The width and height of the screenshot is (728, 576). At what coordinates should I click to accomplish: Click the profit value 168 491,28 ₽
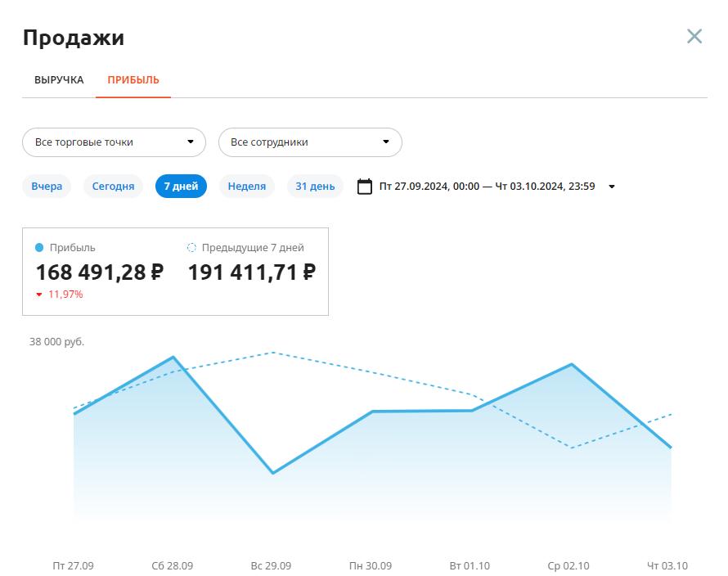point(100,272)
